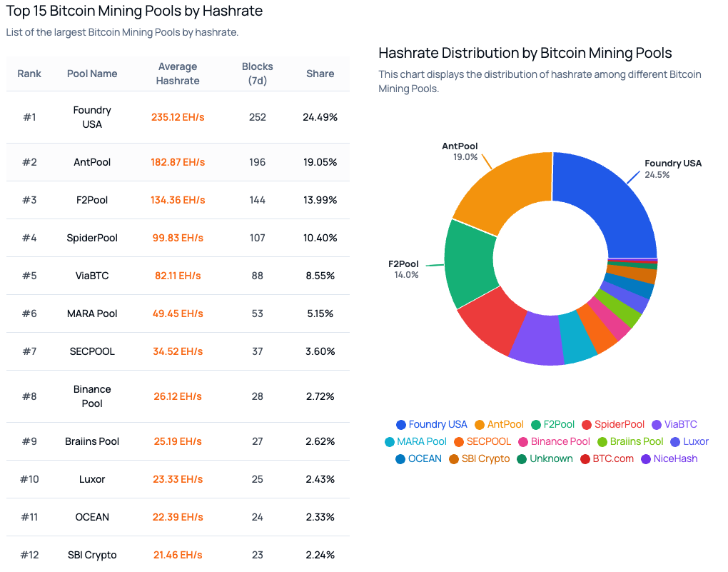728x572 pixels.
Task: Open the AntPool pool name in table
Action: pyautogui.click(x=92, y=162)
